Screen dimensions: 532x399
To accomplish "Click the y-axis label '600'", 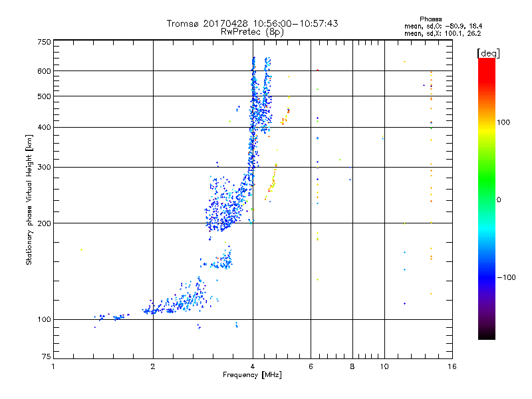I will 44,71.
